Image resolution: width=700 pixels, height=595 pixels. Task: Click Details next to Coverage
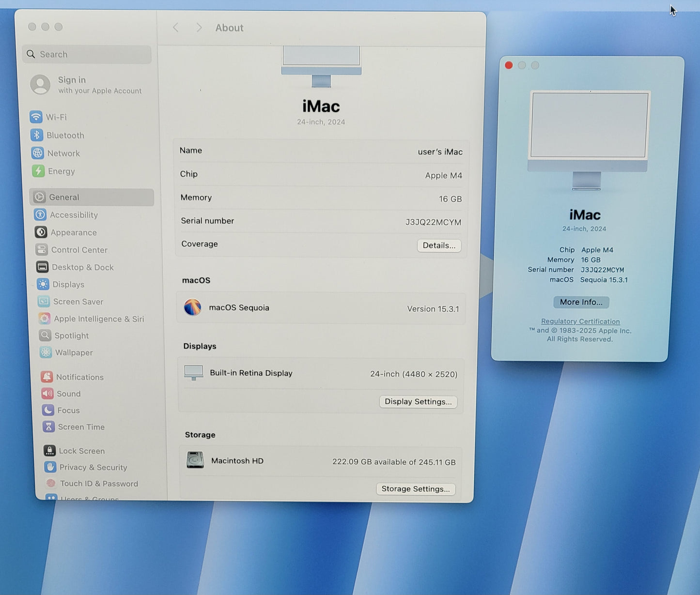pos(438,245)
